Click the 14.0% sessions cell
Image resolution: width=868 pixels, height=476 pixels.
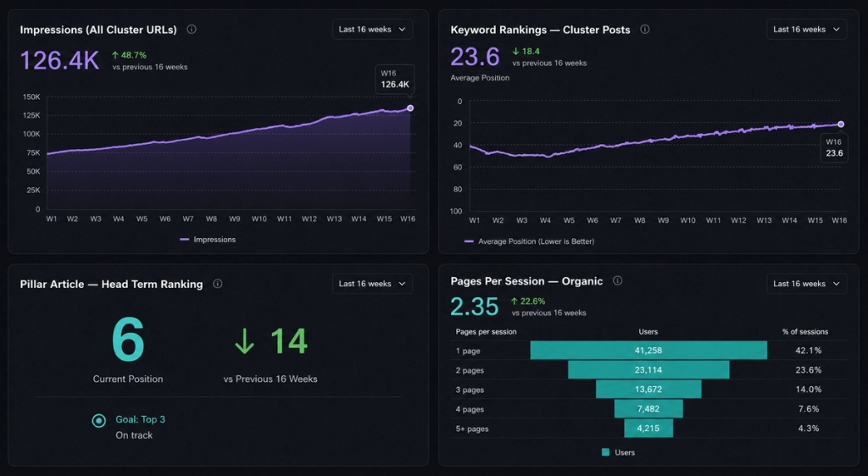[808, 390]
